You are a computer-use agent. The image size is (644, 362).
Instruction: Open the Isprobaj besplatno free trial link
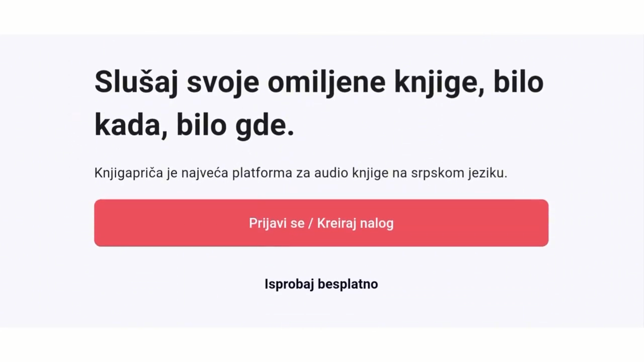(321, 284)
